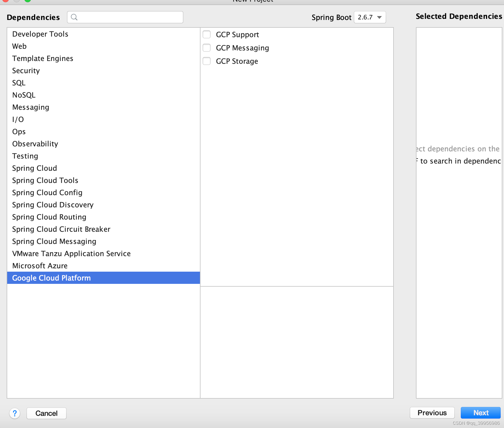Open VMware Tanzu Application Service
Viewport: 504px width, 428px height.
coord(104,254)
